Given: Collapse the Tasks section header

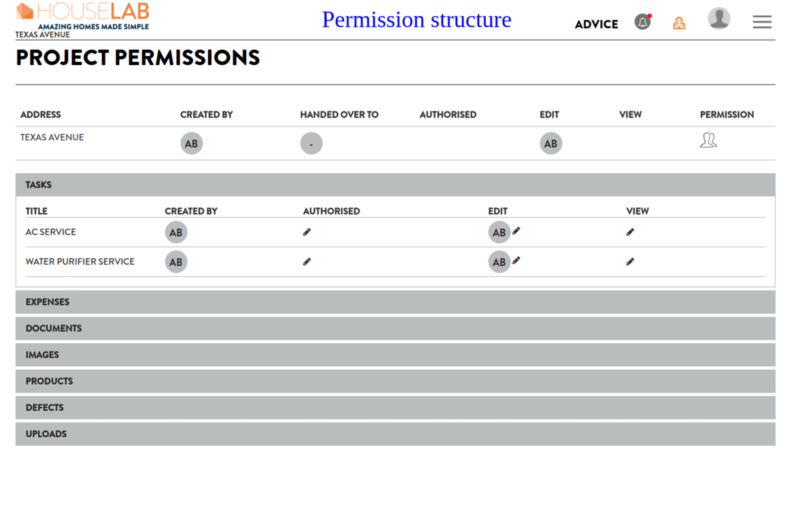Looking at the screenshot, I should click(395, 185).
